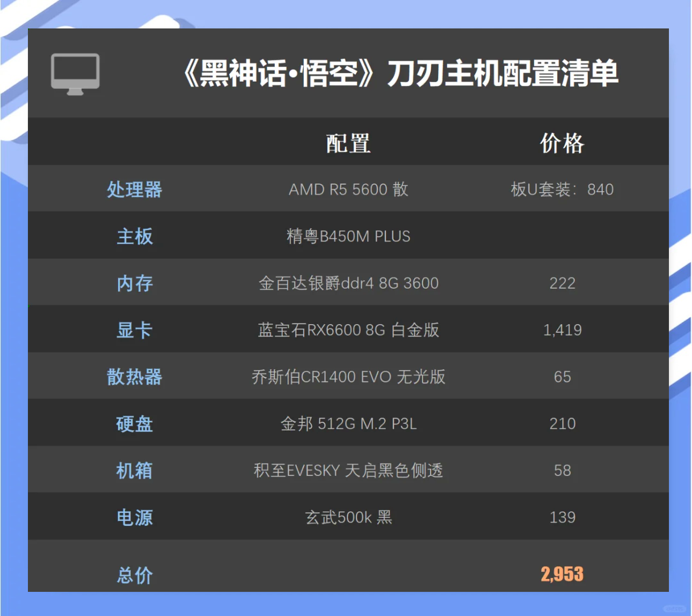
Task: Click the 散热器 row label
Action: pyautogui.click(x=134, y=377)
